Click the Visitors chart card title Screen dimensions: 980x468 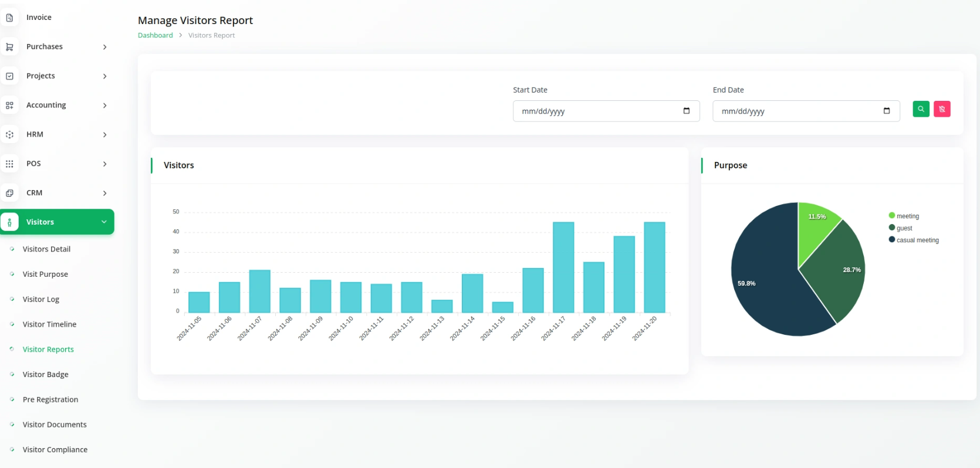point(179,165)
